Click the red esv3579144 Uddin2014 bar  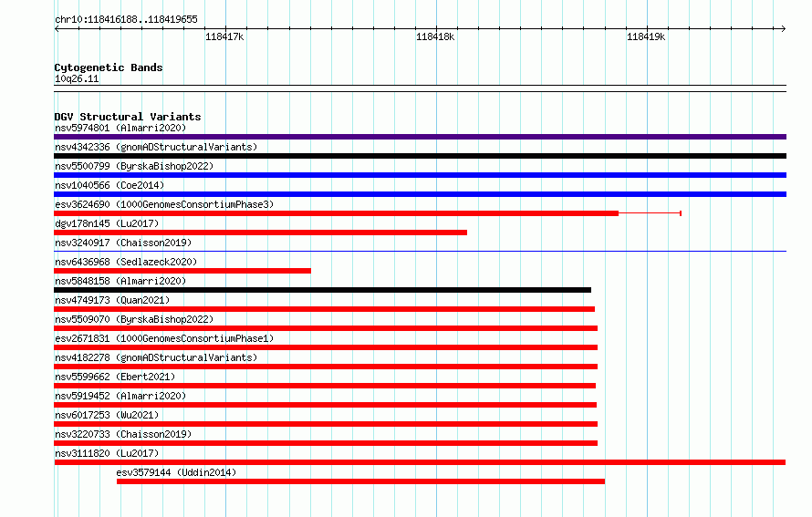(360, 481)
